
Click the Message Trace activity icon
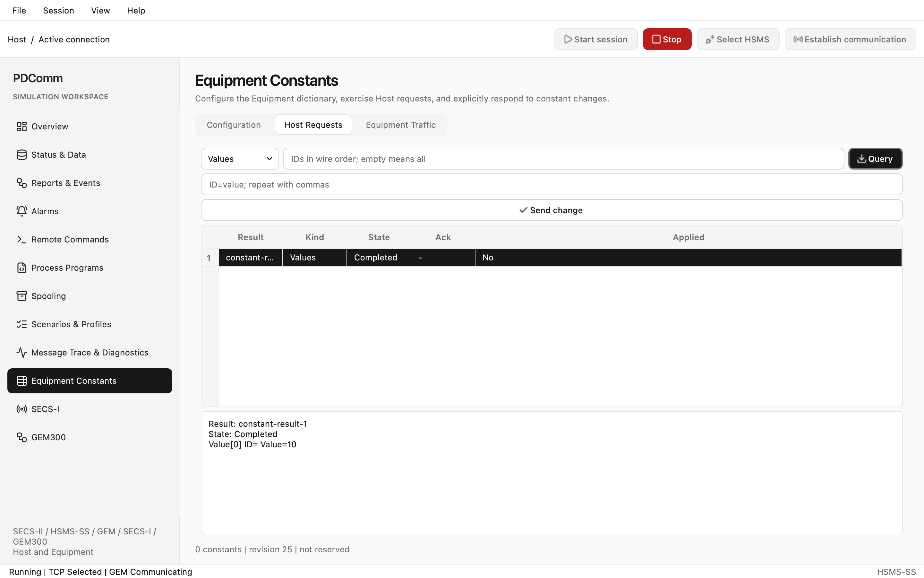point(22,353)
